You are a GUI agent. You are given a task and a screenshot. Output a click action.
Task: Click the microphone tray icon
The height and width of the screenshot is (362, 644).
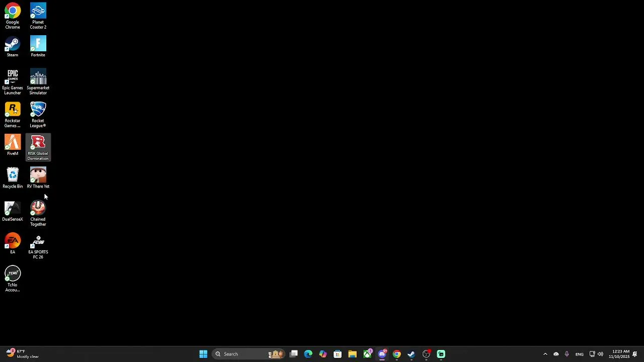[567, 354]
